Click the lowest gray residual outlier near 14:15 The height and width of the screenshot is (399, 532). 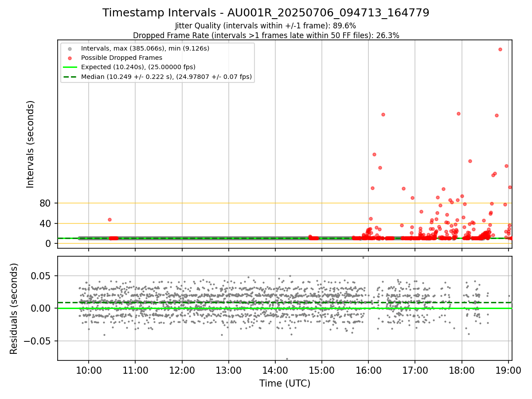coord(287,359)
